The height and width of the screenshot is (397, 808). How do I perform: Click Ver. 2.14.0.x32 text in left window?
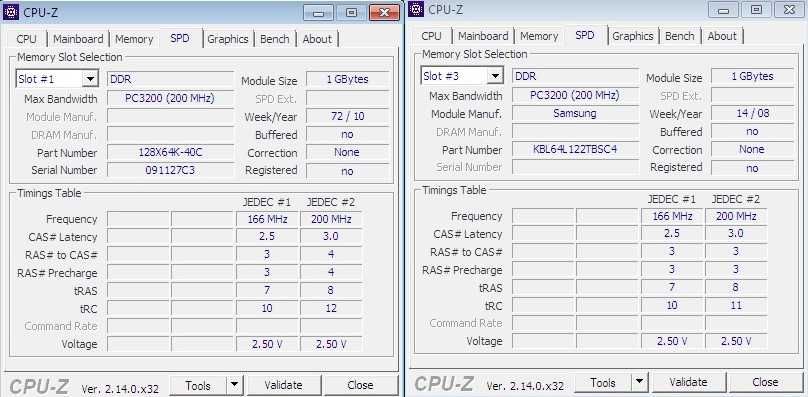(x=120, y=388)
